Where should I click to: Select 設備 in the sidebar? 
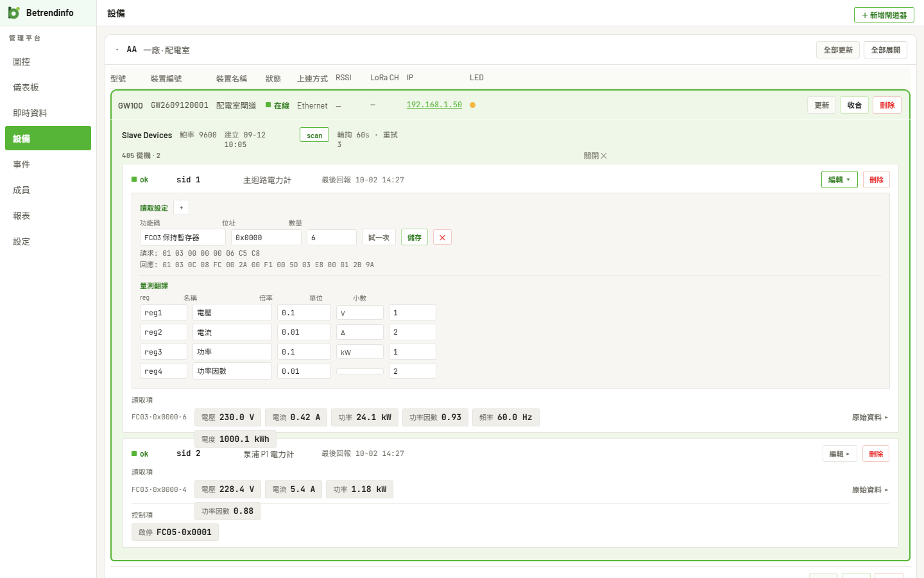tap(48, 138)
